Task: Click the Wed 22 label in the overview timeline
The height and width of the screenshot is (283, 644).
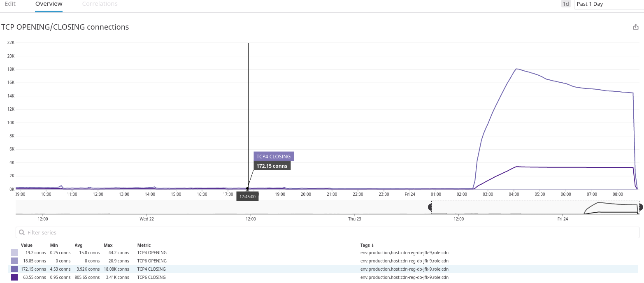Action: 146,219
